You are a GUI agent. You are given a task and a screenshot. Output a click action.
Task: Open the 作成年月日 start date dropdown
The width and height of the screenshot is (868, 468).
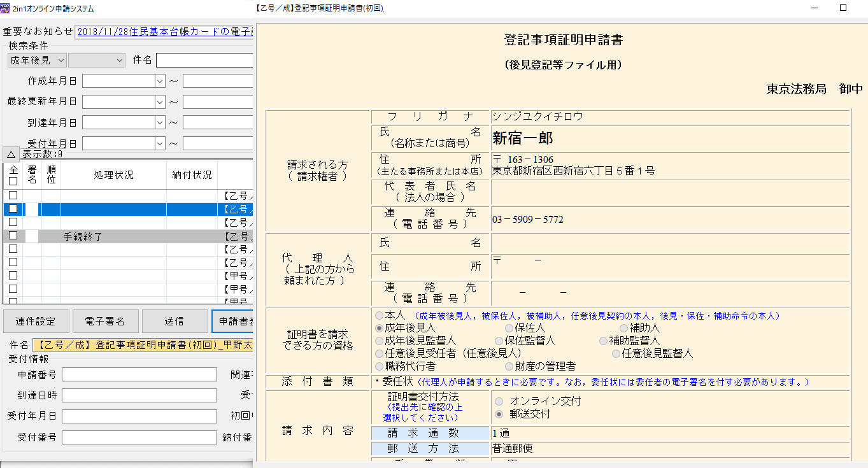click(159, 81)
